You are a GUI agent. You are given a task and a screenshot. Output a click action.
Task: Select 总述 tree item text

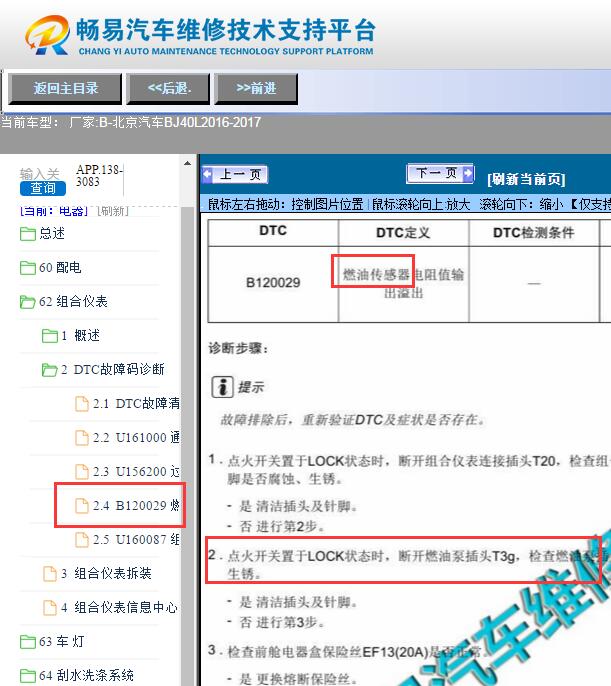tap(52, 233)
